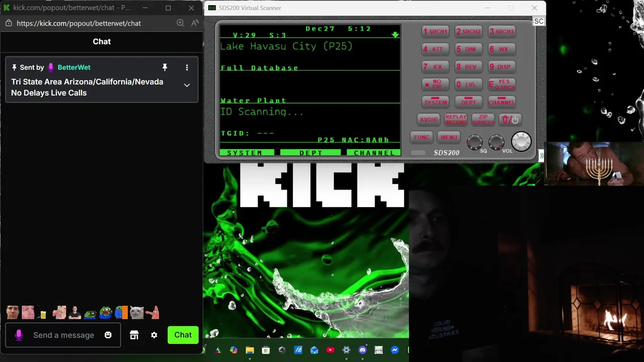
Task: Click the REPLAY RECORD button
Action: (x=456, y=120)
